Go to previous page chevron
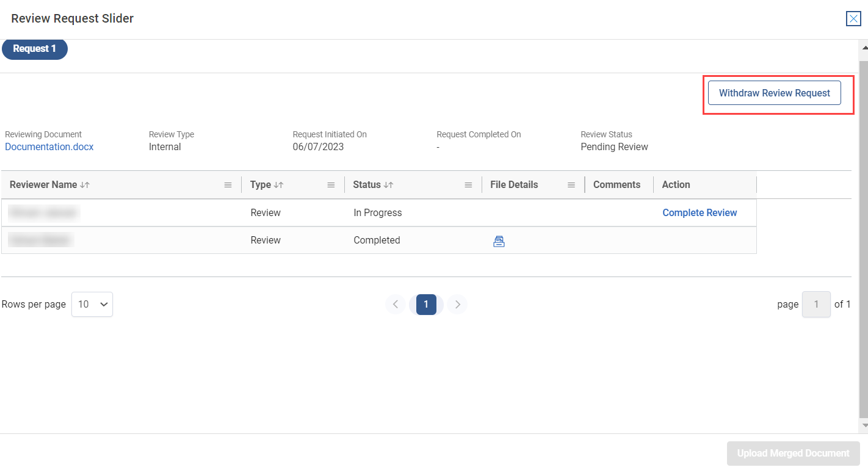This screenshot has height=470, width=868. tap(396, 304)
